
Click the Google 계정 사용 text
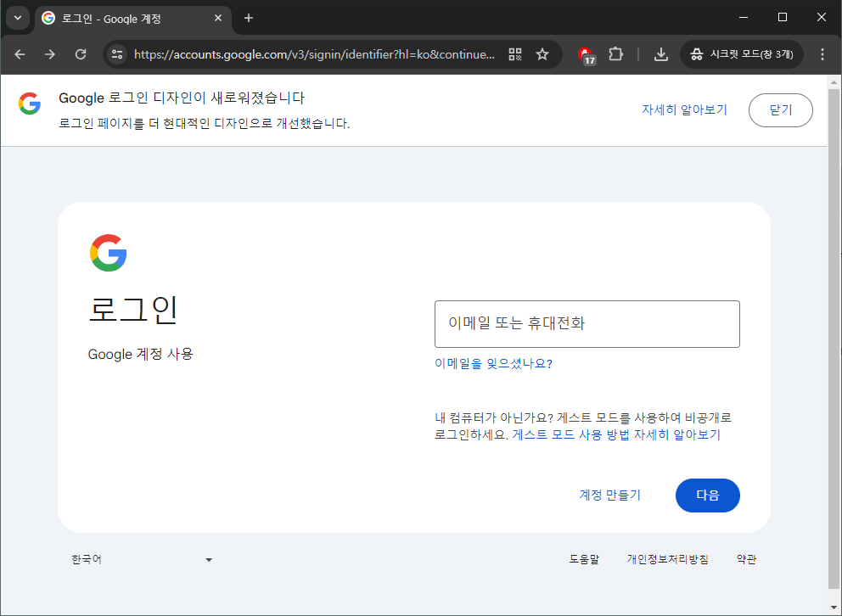pos(141,354)
